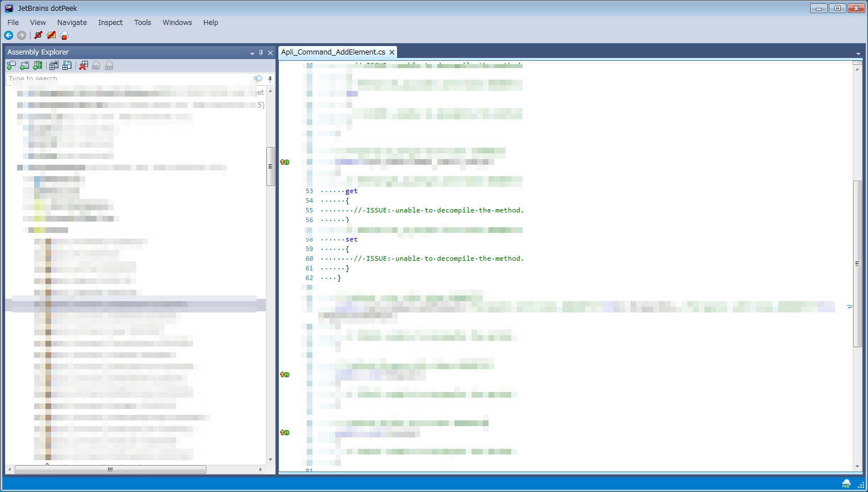Save the current assembly list
The height and width of the screenshot is (492, 868).
pyautogui.click(x=67, y=65)
